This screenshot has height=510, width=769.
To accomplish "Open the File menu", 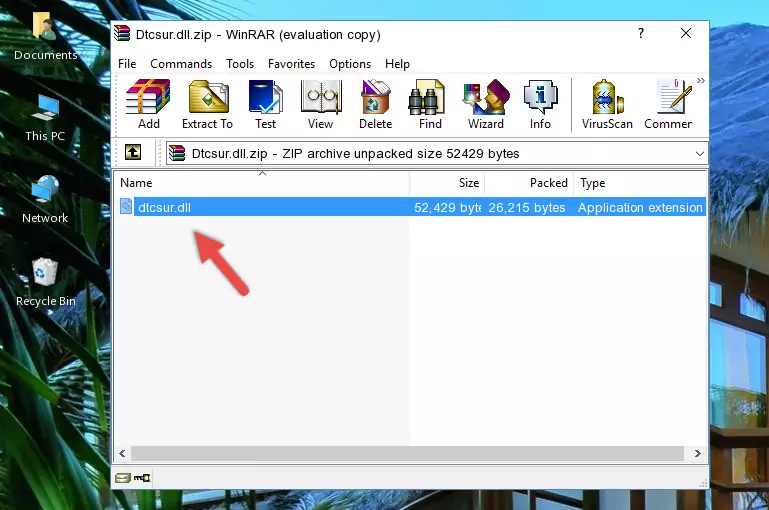I will [127, 64].
